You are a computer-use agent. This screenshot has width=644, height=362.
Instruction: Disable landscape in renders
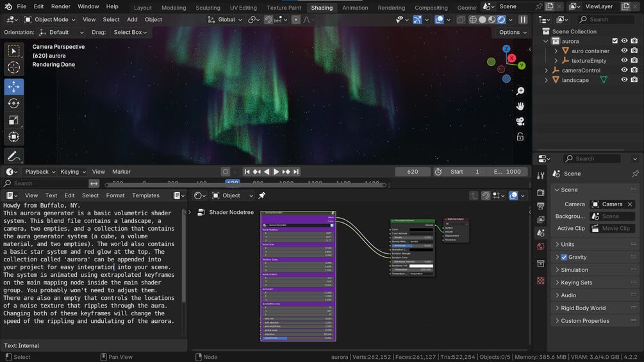[x=634, y=79]
